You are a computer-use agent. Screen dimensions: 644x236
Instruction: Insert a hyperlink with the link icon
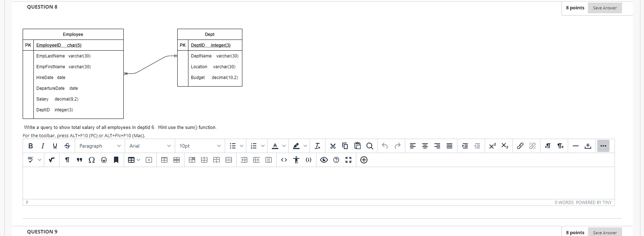click(520, 146)
